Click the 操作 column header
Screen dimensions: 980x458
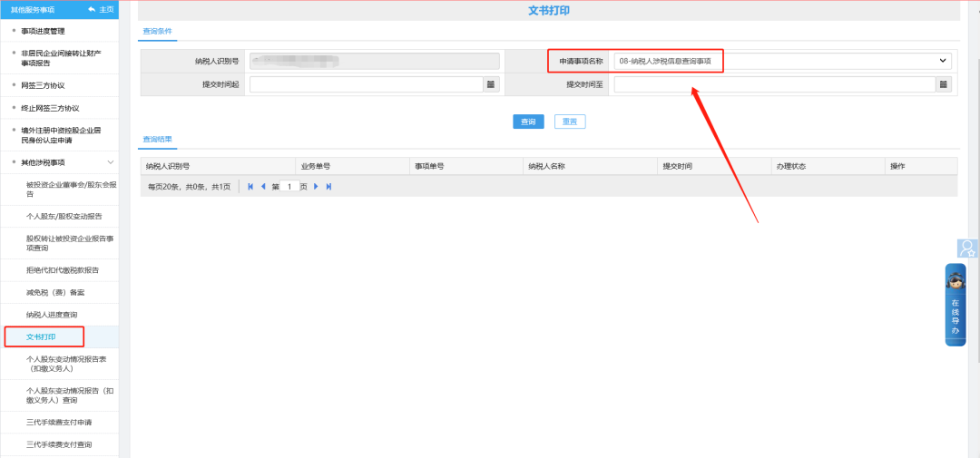921,166
